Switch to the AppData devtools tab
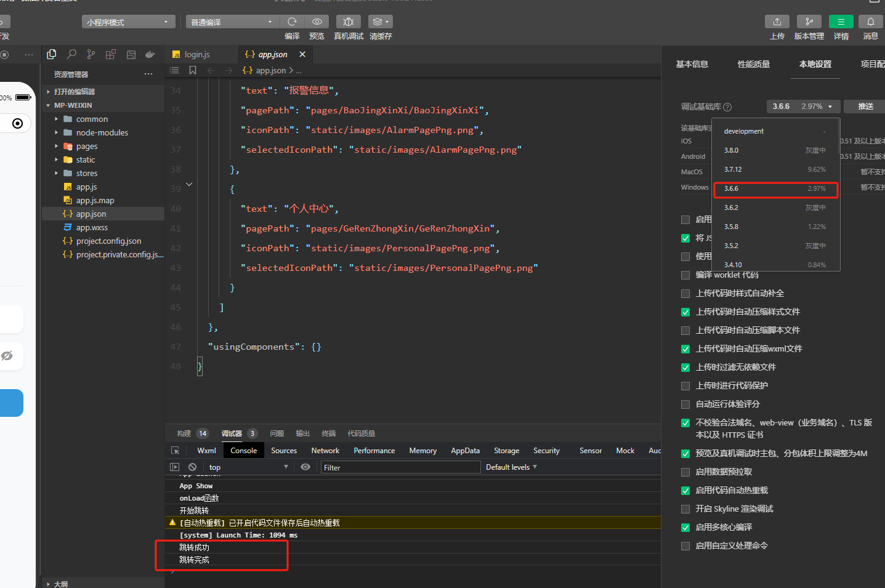Screen dimensions: 885x588 tap(465, 451)
